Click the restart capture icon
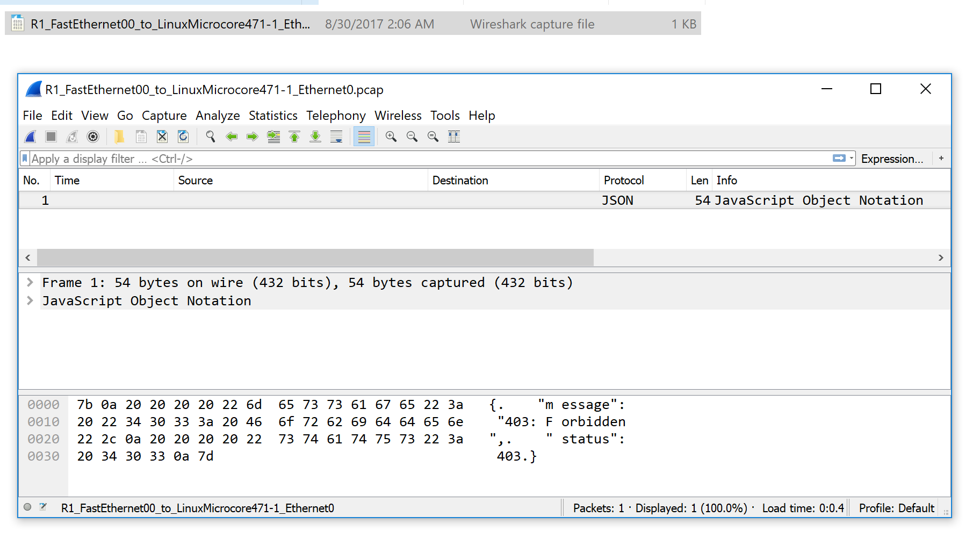This screenshot has height=545, width=980. pos(72,137)
